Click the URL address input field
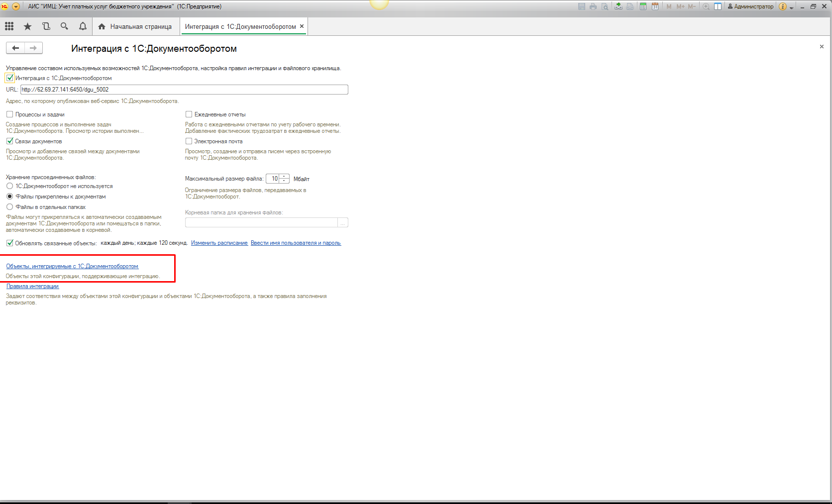The width and height of the screenshot is (832, 504). tap(184, 90)
